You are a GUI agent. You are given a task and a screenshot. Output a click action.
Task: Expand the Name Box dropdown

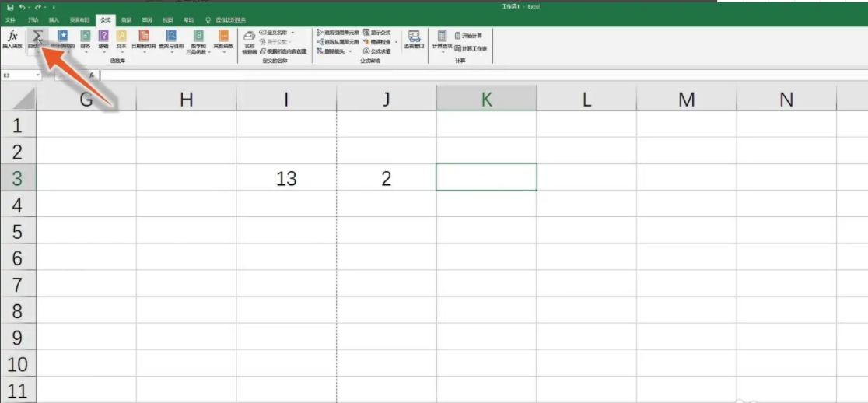tap(37, 75)
